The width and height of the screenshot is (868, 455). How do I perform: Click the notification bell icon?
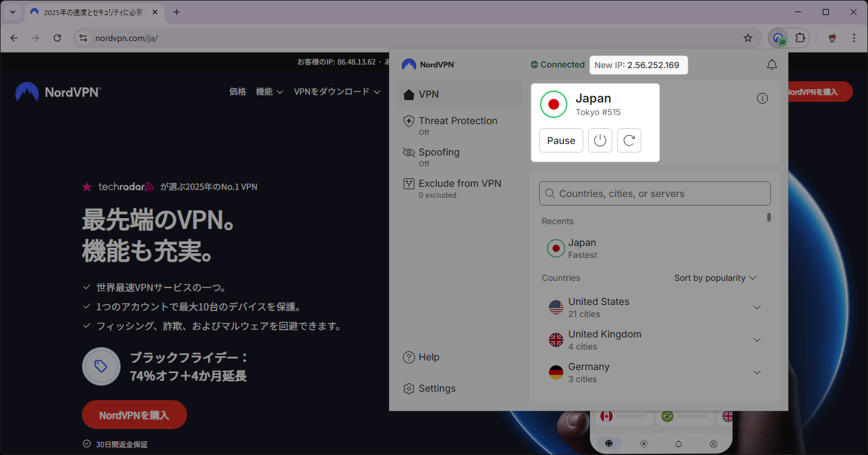771,65
